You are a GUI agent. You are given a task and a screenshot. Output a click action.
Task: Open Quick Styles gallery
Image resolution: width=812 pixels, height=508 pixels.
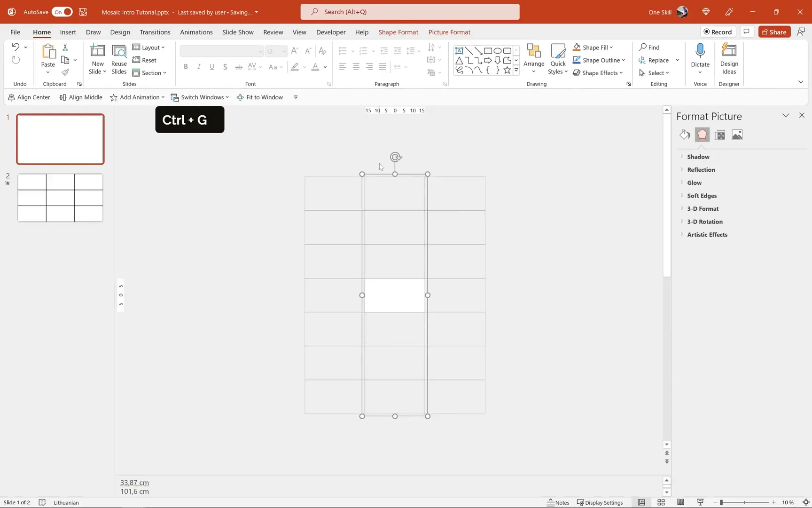(x=558, y=59)
